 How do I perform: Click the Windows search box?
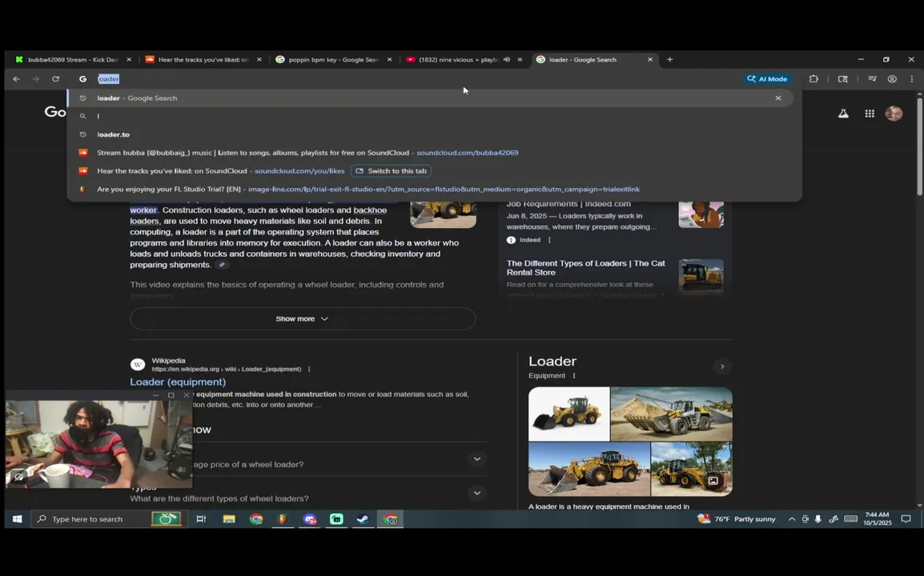pos(110,519)
